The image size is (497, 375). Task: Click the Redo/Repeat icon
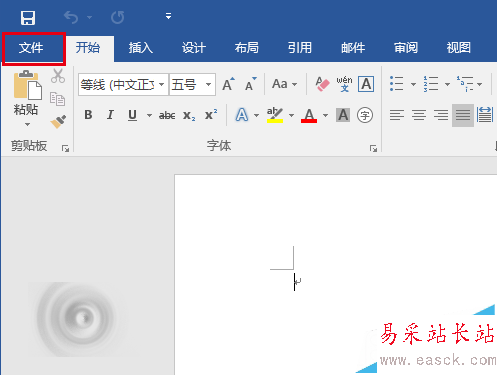coord(118,17)
